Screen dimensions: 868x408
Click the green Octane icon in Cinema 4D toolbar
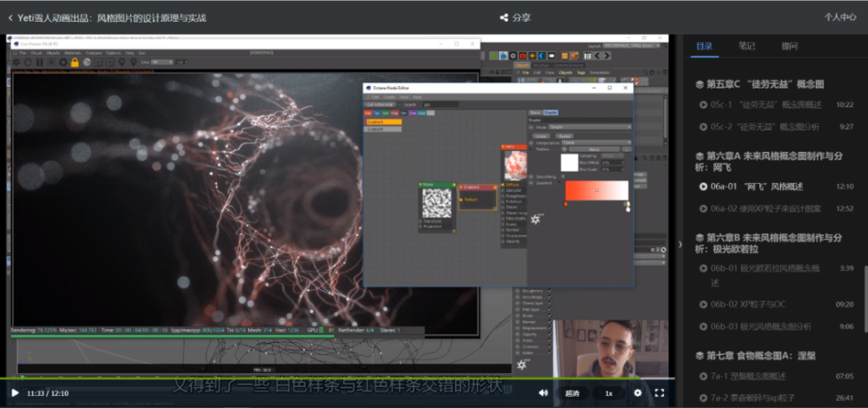(x=494, y=56)
